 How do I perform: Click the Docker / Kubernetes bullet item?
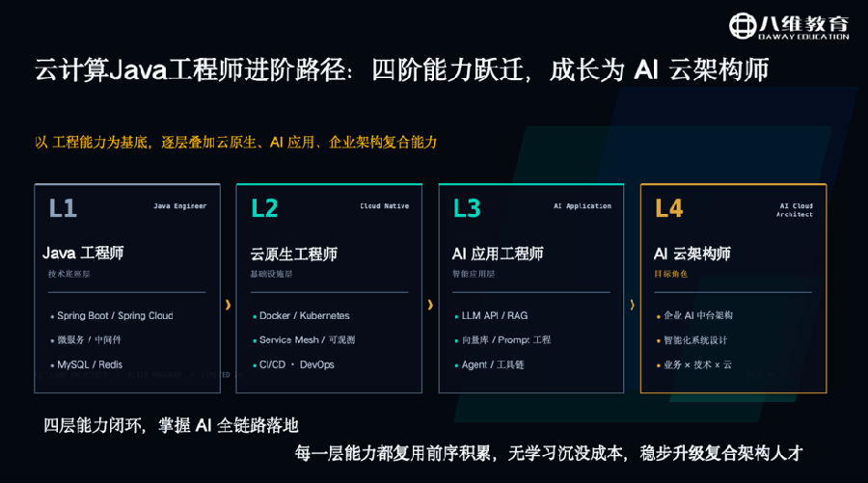pos(301,316)
